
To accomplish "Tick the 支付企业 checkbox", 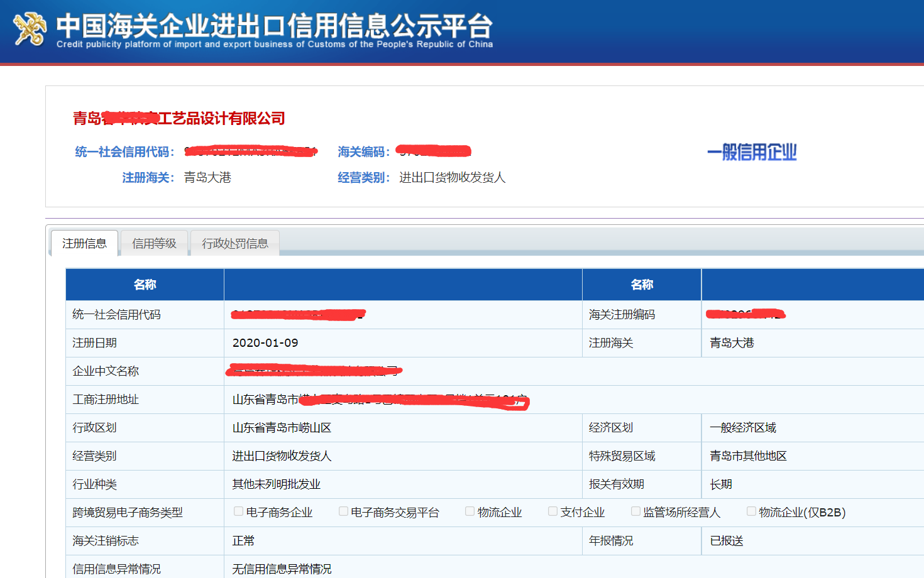I will click(x=553, y=511).
